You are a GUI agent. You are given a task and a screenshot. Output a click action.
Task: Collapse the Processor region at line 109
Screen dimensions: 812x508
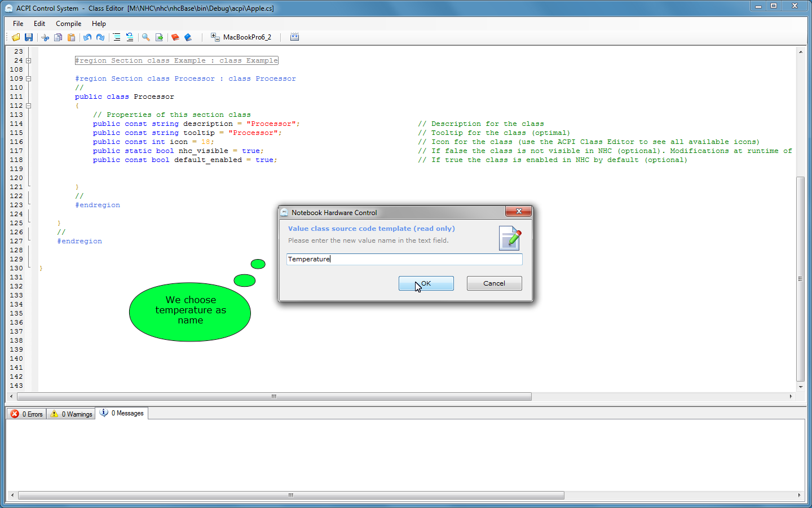tap(28, 78)
